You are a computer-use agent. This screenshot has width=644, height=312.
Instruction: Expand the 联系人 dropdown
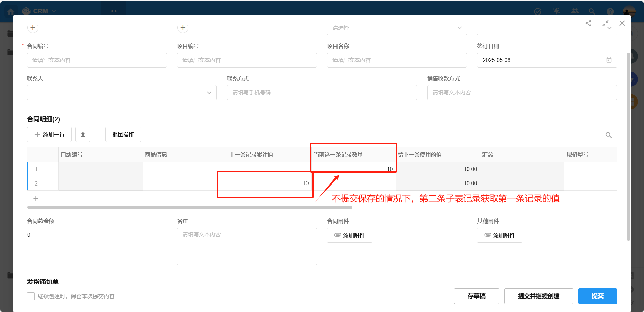122,92
